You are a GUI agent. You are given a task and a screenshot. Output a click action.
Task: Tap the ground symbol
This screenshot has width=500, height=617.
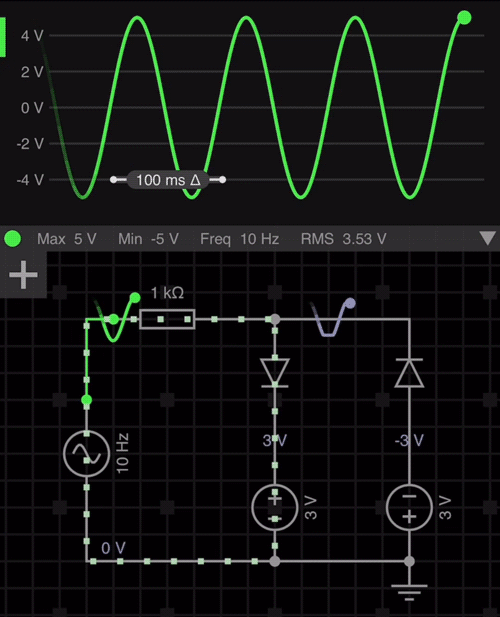pyautogui.click(x=409, y=592)
